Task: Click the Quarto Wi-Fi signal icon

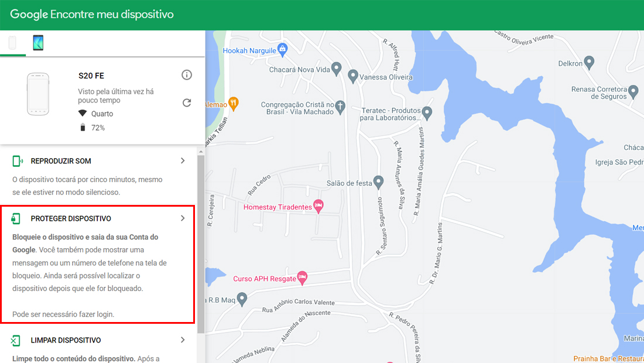Action: (83, 114)
